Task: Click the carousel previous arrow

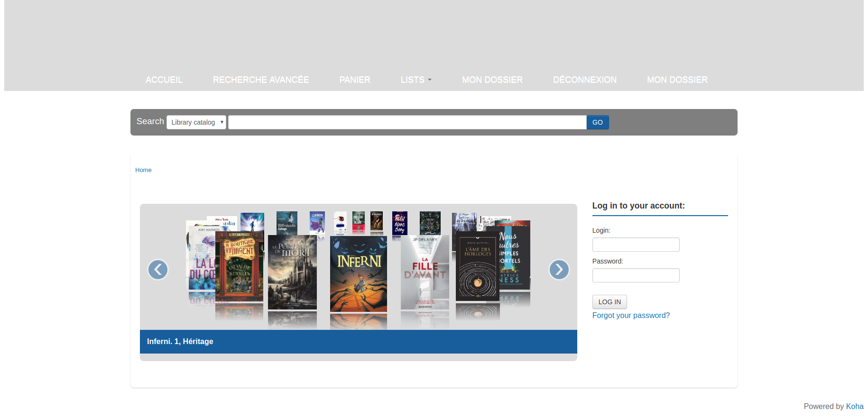Action: pos(158,270)
